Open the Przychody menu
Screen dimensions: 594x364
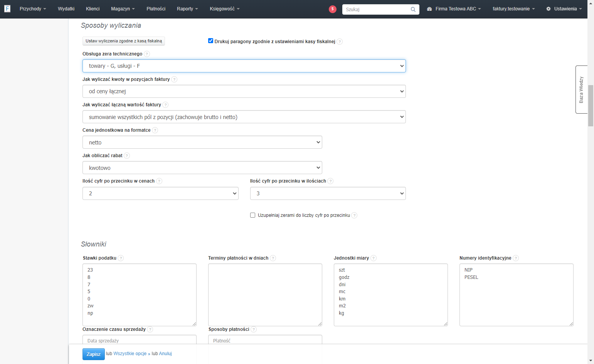coord(33,9)
